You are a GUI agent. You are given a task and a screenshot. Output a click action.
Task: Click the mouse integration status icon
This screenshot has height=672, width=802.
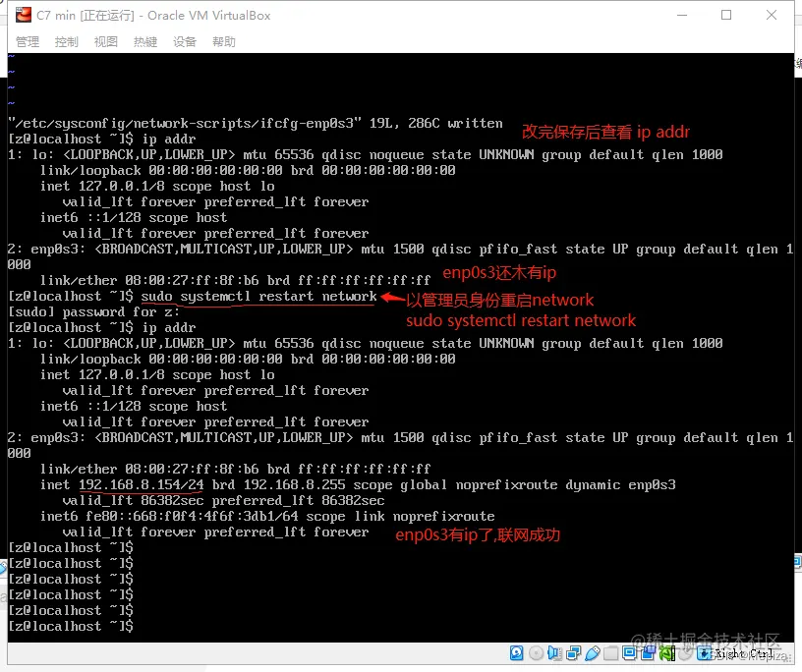[685, 653]
